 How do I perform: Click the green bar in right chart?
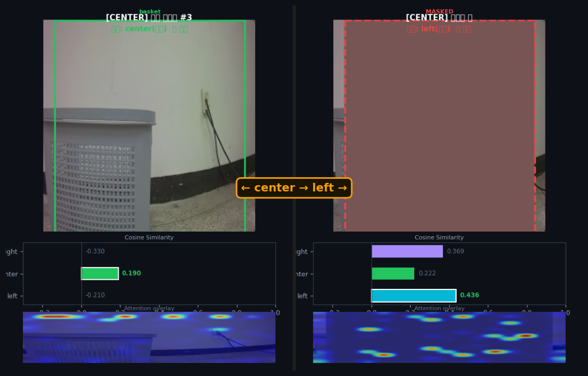pos(393,273)
